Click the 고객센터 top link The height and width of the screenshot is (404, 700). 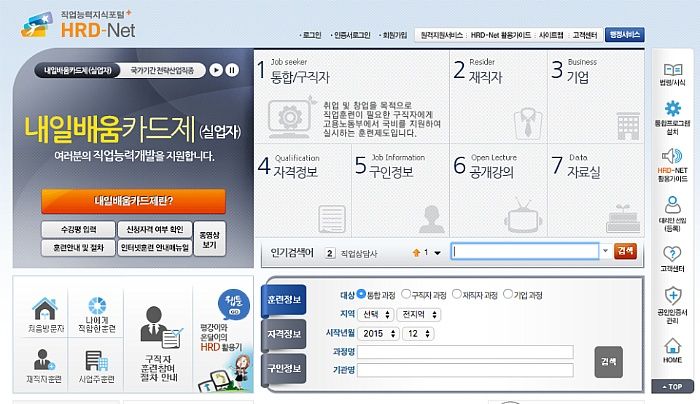coord(585,35)
